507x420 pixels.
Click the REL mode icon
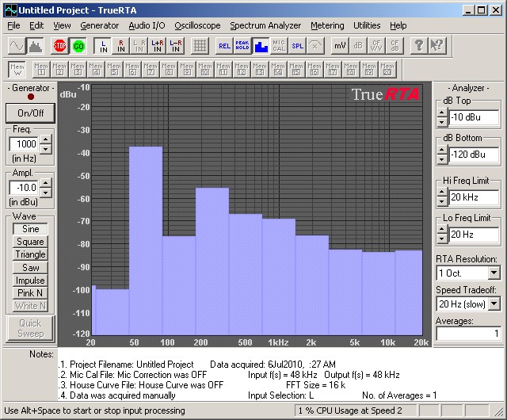click(x=224, y=45)
